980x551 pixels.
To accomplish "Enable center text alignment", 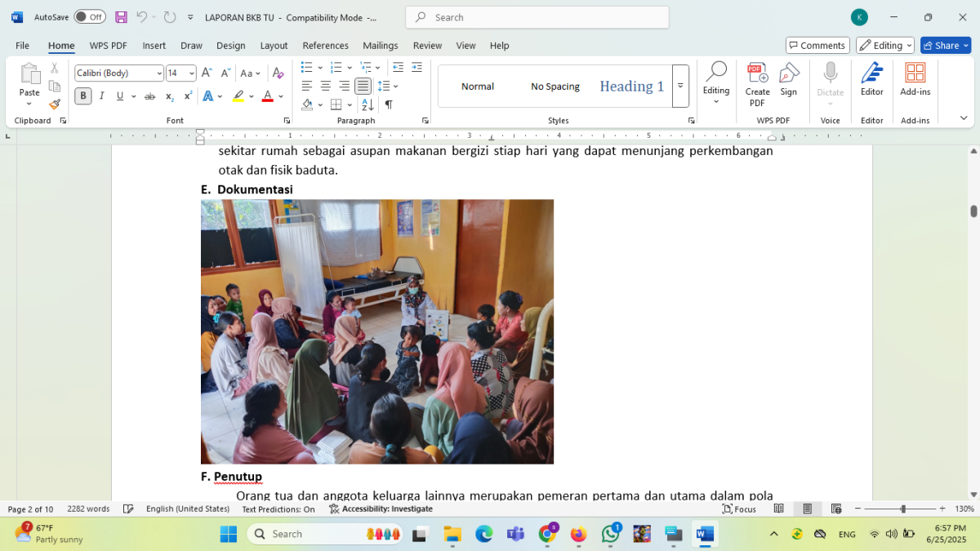I will [x=325, y=86].
